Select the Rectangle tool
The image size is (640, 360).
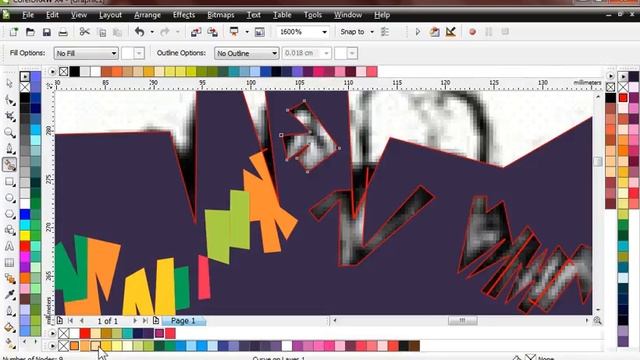coord(9,182)
